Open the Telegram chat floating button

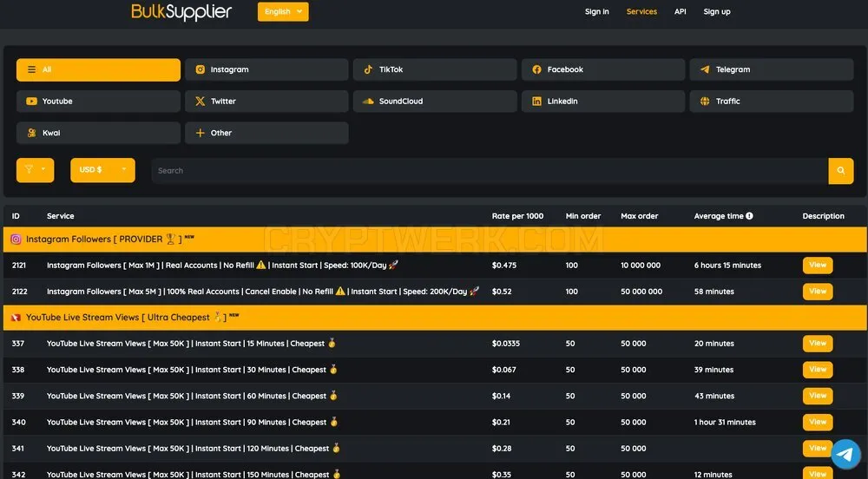point(845,455)
